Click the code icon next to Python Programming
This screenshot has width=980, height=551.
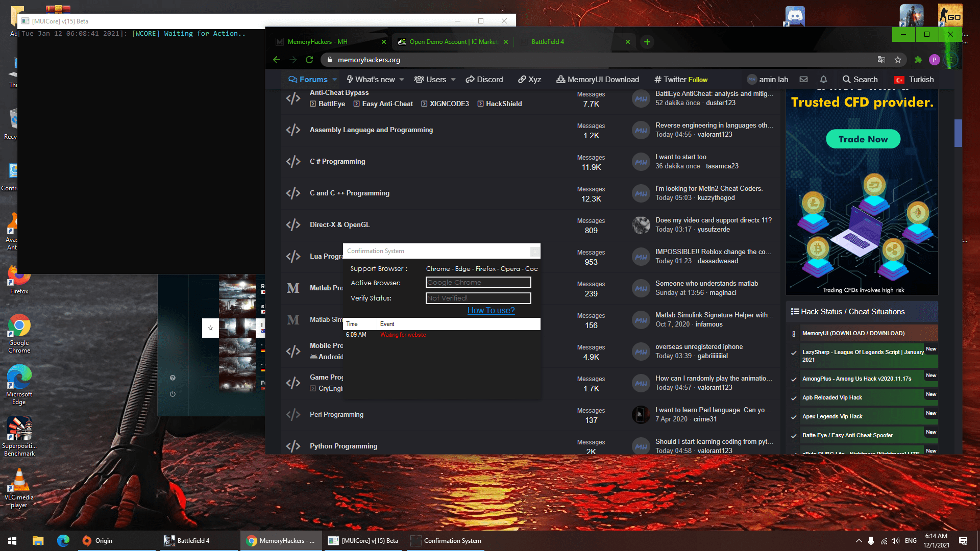coord(293,446)
